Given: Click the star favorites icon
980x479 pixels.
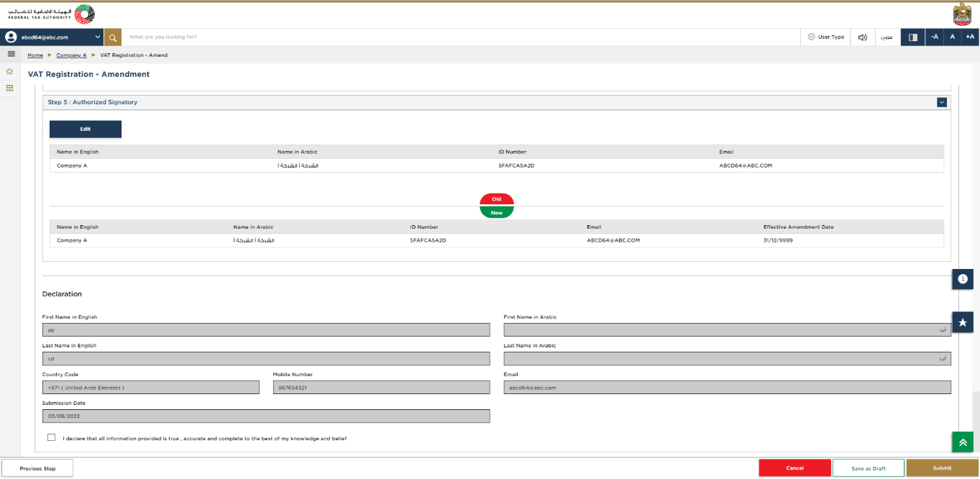Looking at the screenshot, I should tap(963, 322).
